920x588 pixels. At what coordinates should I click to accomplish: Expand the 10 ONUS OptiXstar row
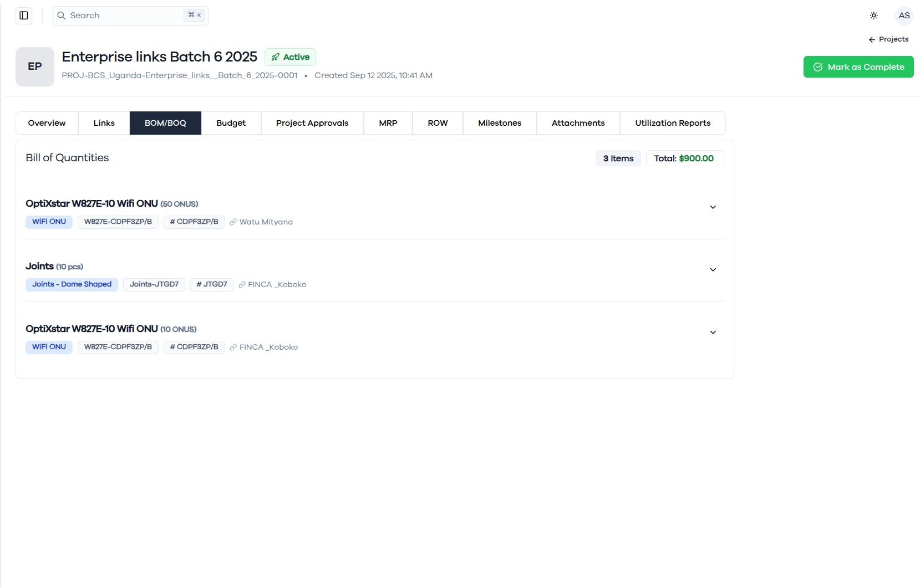click(x=713, y=333)
